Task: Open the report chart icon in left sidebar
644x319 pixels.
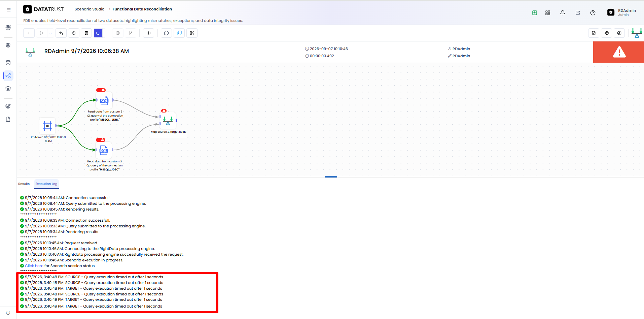Action: point(8,119)
